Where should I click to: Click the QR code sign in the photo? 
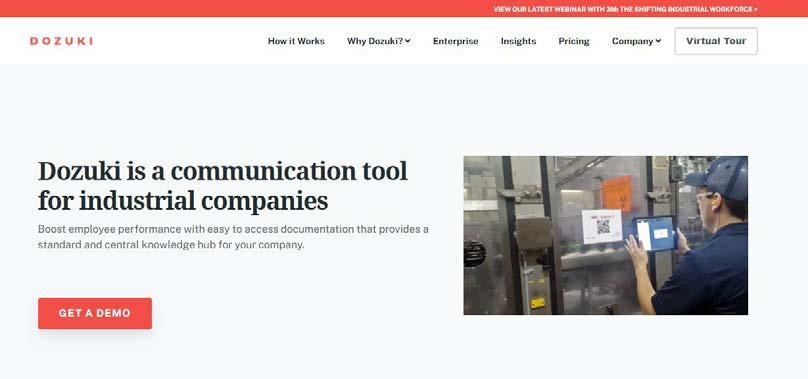[602, 226]
